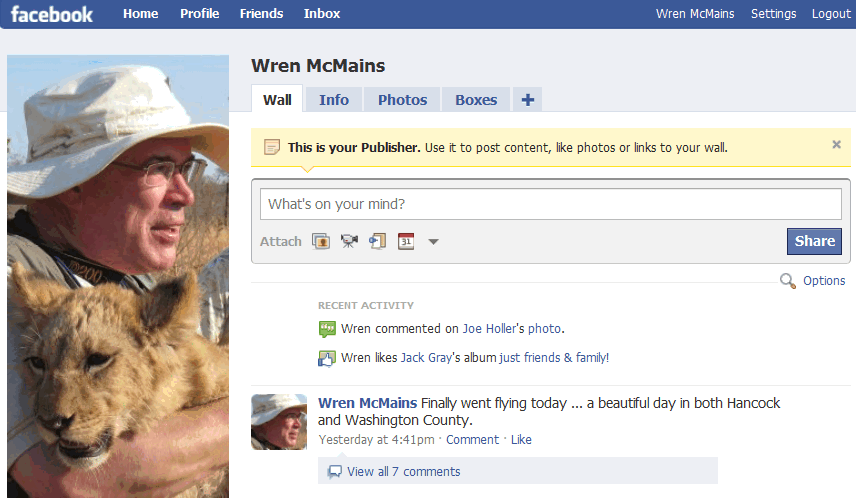
Task: Attach a link using the link icon
Action: (377, 241)
